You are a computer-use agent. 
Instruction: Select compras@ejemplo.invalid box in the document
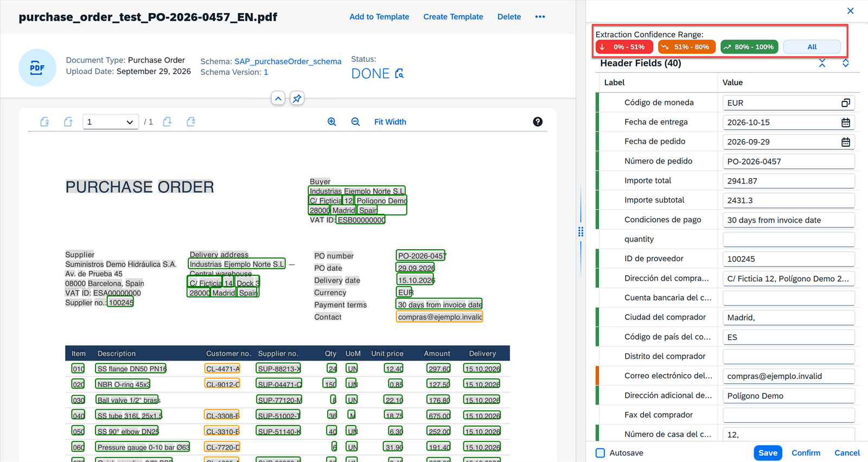(439, 317)
